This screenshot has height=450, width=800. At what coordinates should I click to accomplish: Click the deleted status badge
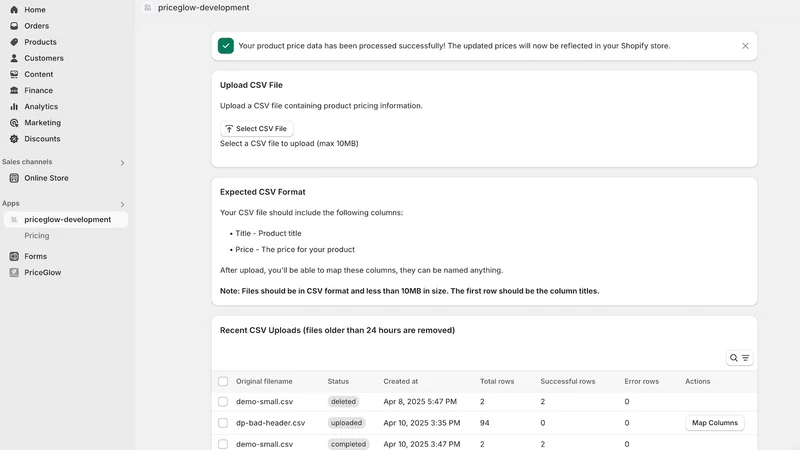click(x=343, y=402)
